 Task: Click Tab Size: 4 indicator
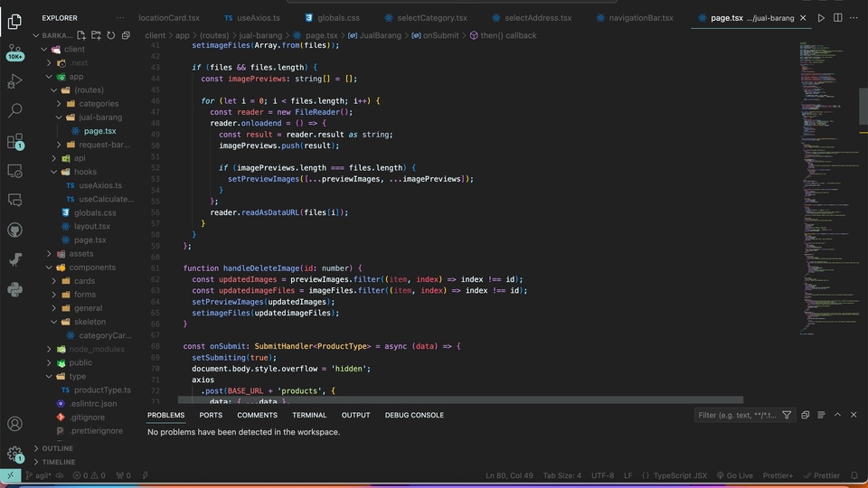[561, 475]
